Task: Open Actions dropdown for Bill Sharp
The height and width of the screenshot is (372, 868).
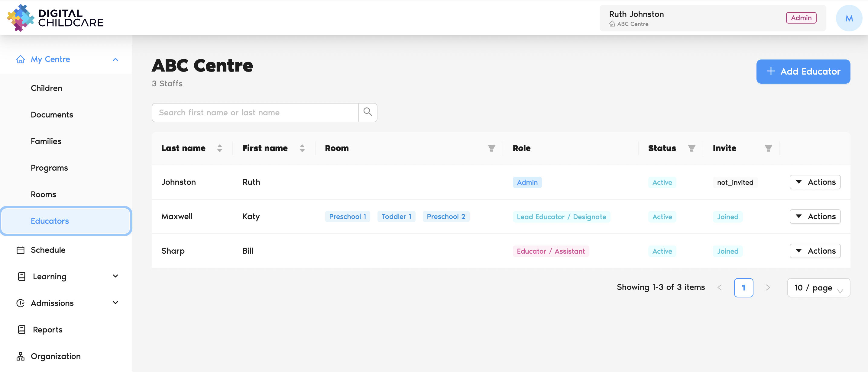Action: (x=815, y=251)
